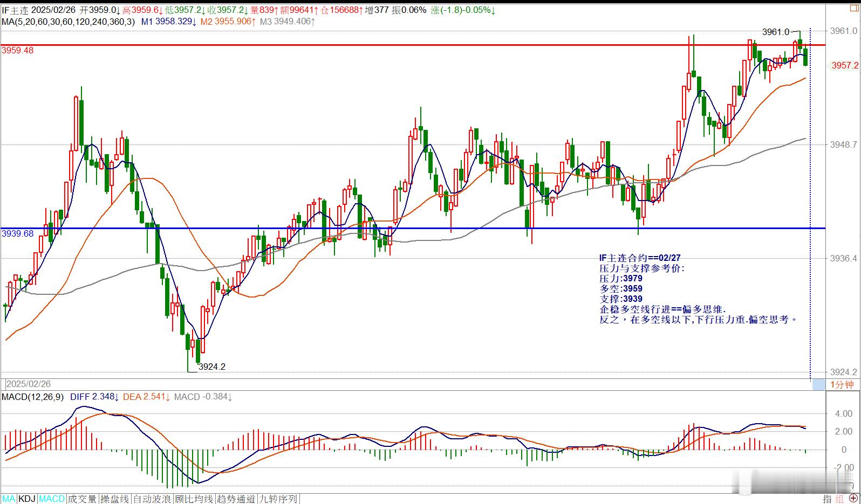Click the light-blue time-axis scroll block
This screenshot has width=861, height=504.
click(818, 384)
